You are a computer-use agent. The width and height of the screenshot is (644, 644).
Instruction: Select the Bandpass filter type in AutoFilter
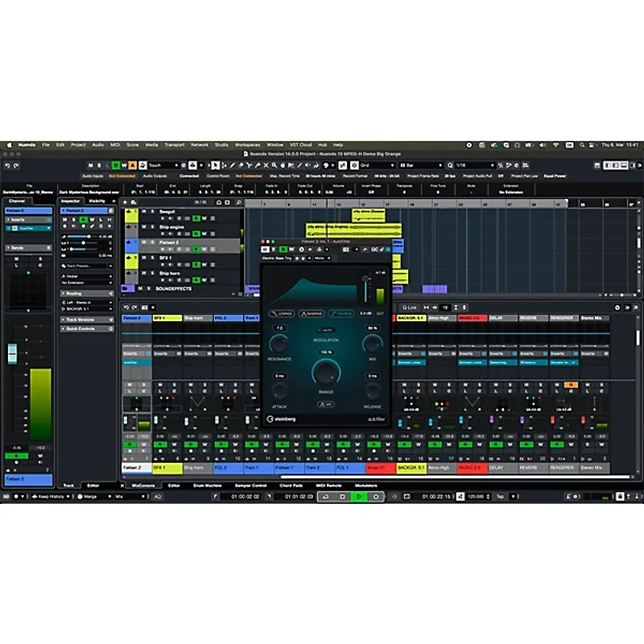pyautogui.click(x=311, y=312)
